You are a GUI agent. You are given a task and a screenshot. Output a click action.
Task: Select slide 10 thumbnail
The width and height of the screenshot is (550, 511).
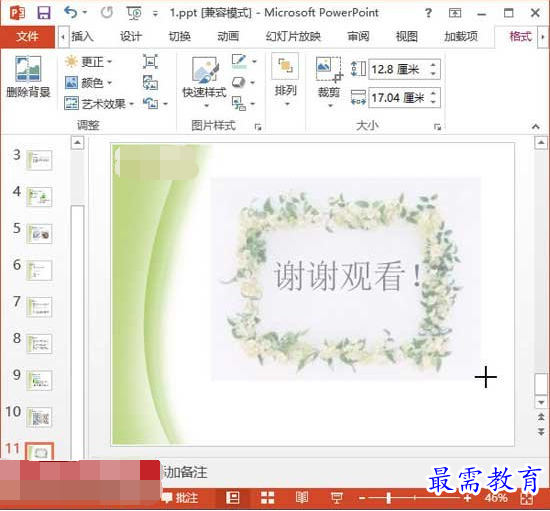point(39,417)
